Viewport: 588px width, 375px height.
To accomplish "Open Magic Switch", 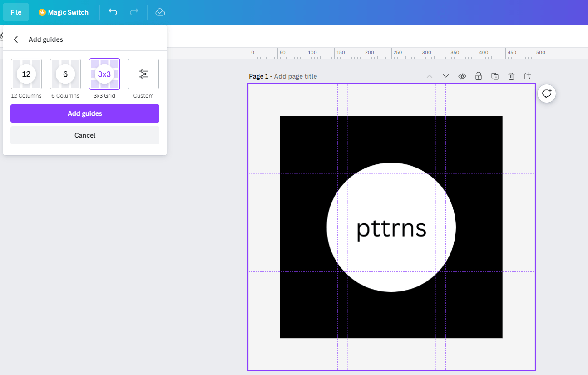I will pyautogui.click(x=63, y=12).
